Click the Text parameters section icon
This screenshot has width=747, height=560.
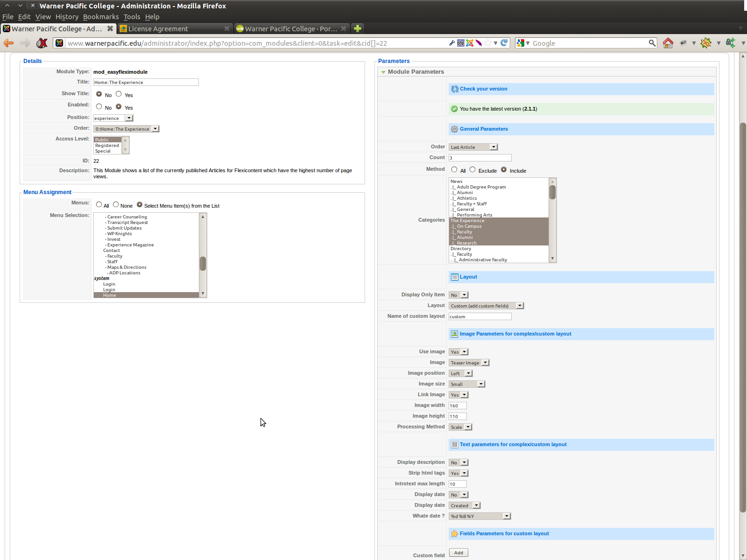coord(455,445)
